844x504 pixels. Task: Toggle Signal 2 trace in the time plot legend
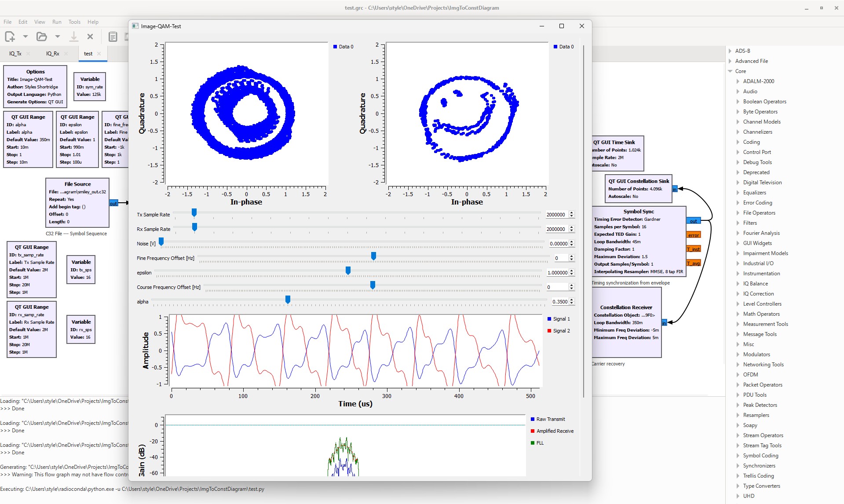(x=559, y=331)
